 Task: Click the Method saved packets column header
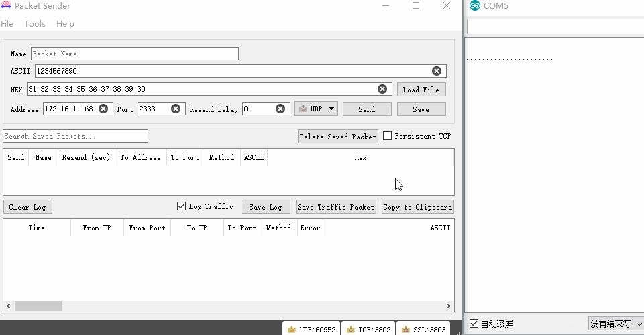click(x=221, y=157)
